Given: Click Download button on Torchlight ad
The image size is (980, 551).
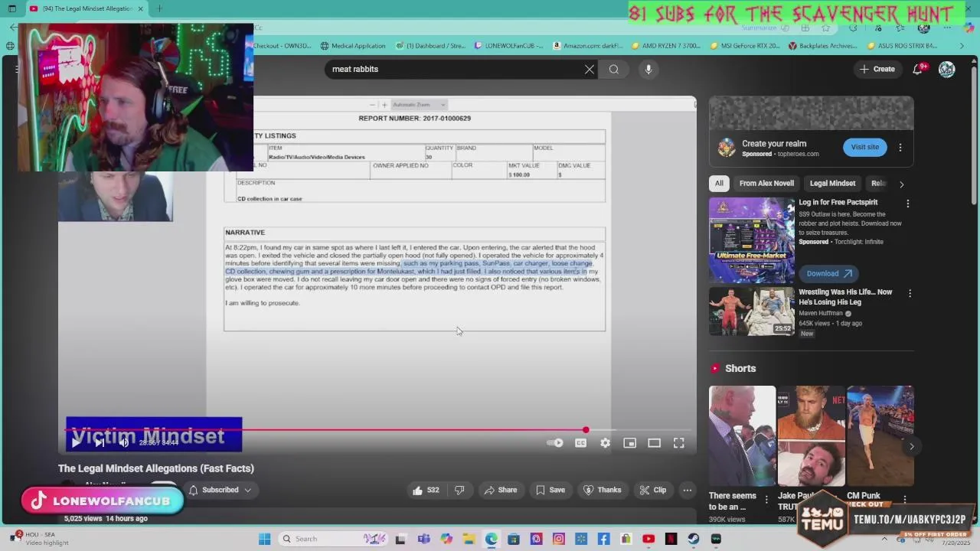Looking at the screenshot, I should pos(829,273).
